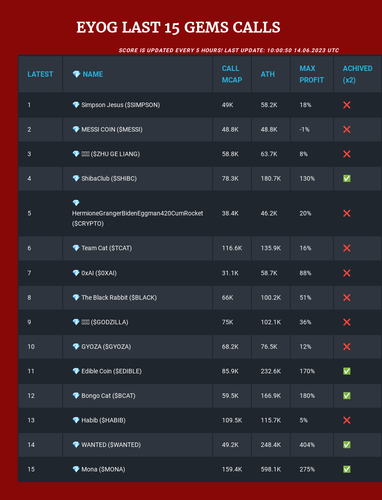Click the red cross in GODZILLA row

(347, 322)
